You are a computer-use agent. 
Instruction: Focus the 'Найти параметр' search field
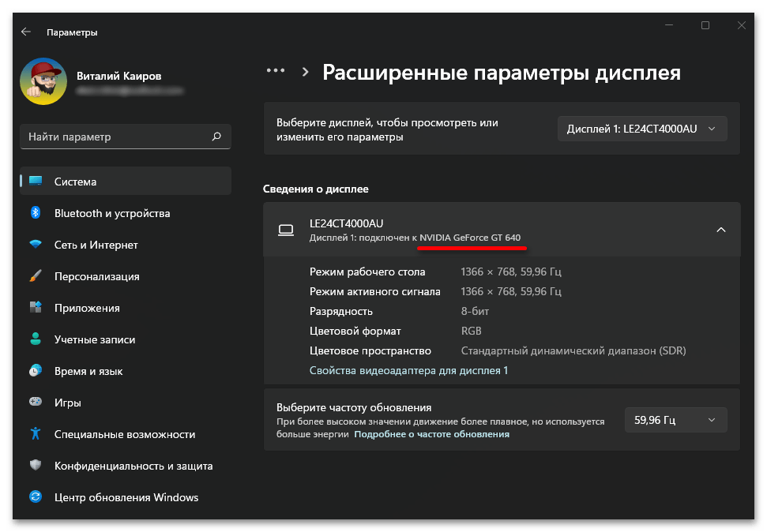[126, 137]
